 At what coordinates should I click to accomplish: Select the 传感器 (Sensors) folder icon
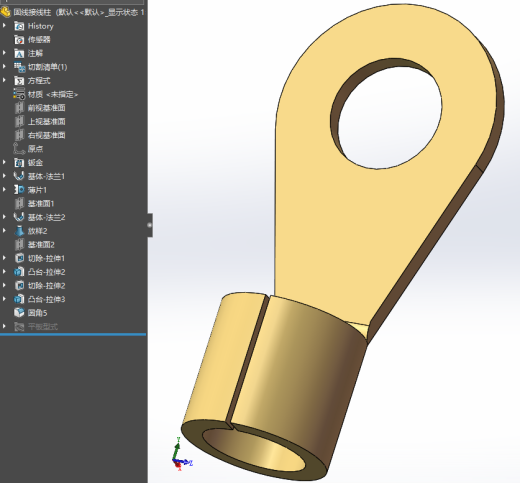19,40
